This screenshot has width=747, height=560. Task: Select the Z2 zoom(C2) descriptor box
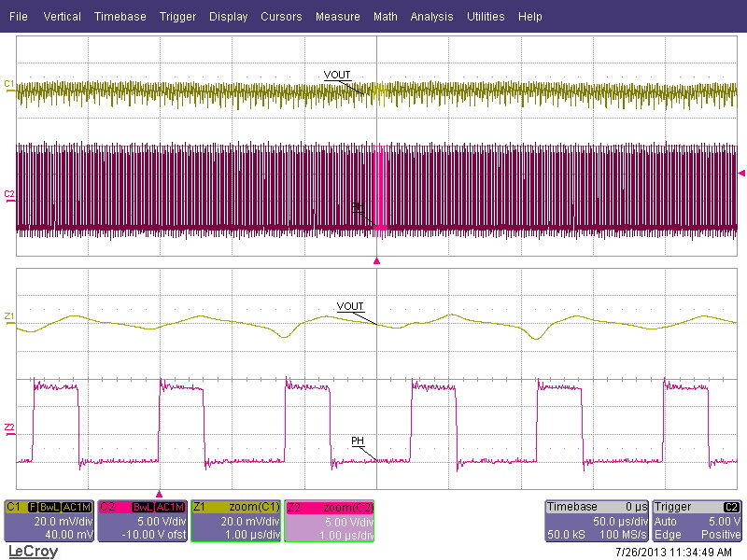coord(329,521)
